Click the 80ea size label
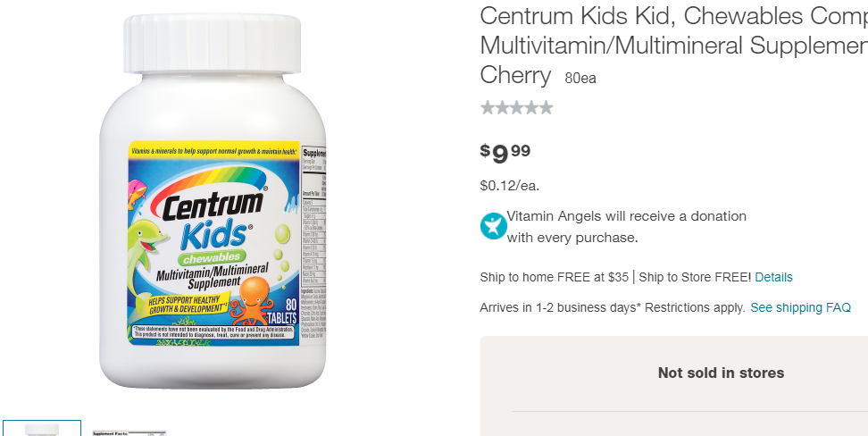Screen dimensions: 868x436 point(580,78)
